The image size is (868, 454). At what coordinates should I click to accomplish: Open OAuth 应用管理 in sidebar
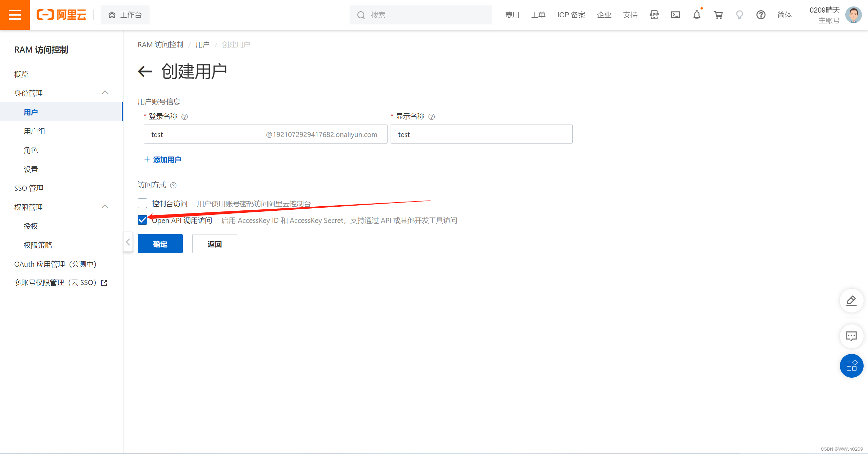tap(56, 264)
